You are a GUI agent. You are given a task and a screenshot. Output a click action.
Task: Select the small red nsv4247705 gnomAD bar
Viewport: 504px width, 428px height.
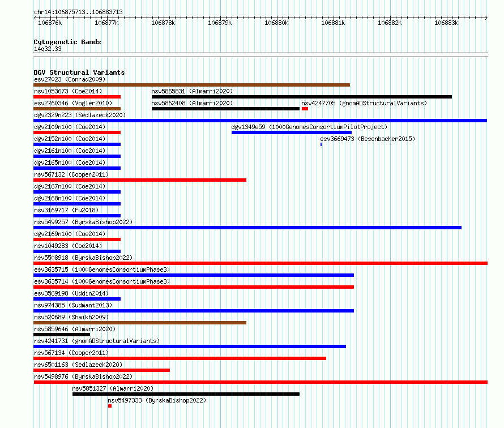point(305,109)
